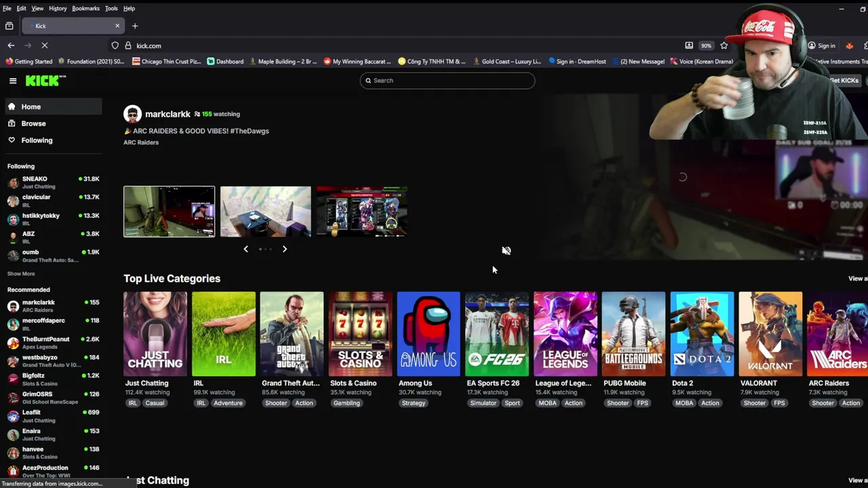Click the Strategy tag under Among Us

point(414,403)
